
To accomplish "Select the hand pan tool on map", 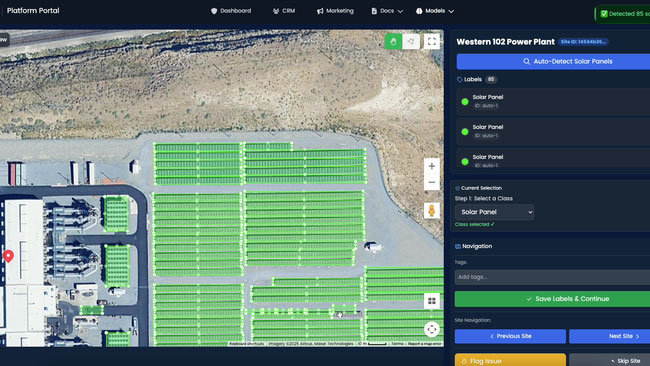I will pos(393,41).
